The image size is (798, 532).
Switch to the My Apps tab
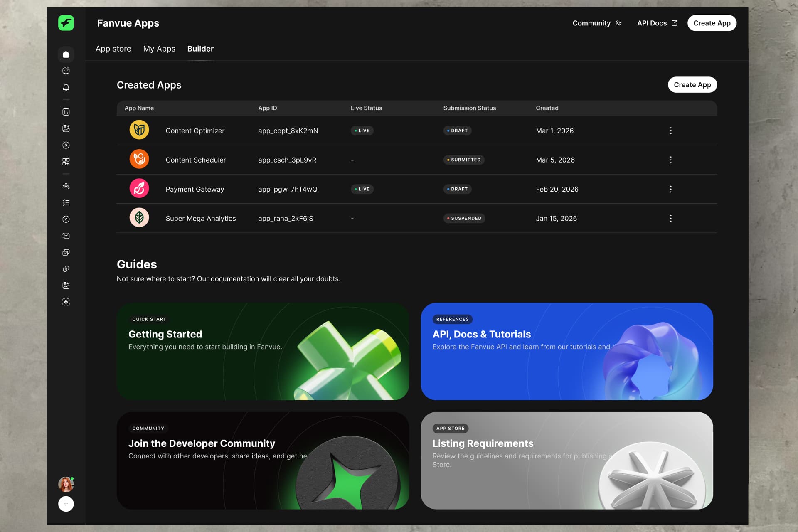coord(159,49)
